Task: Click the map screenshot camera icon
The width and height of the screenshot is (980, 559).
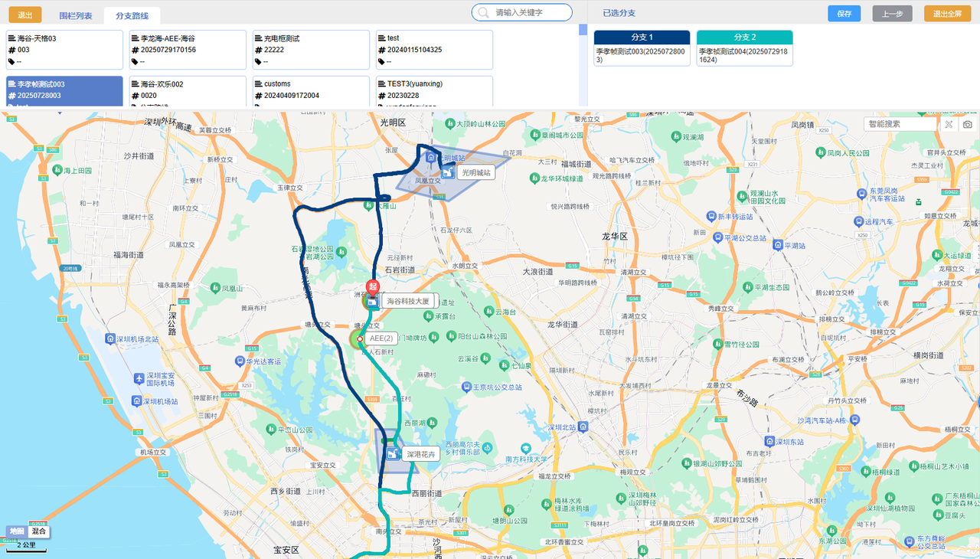Action: click(x=968, y=124)
